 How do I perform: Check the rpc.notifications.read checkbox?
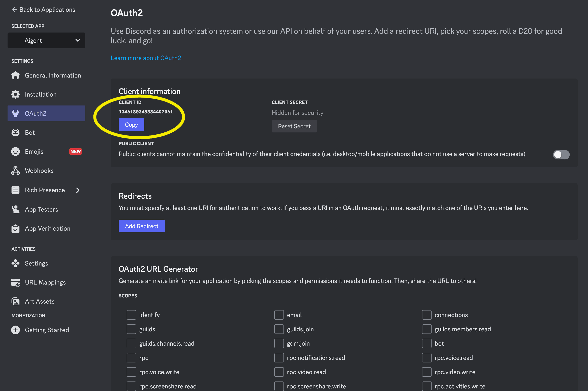279,357
